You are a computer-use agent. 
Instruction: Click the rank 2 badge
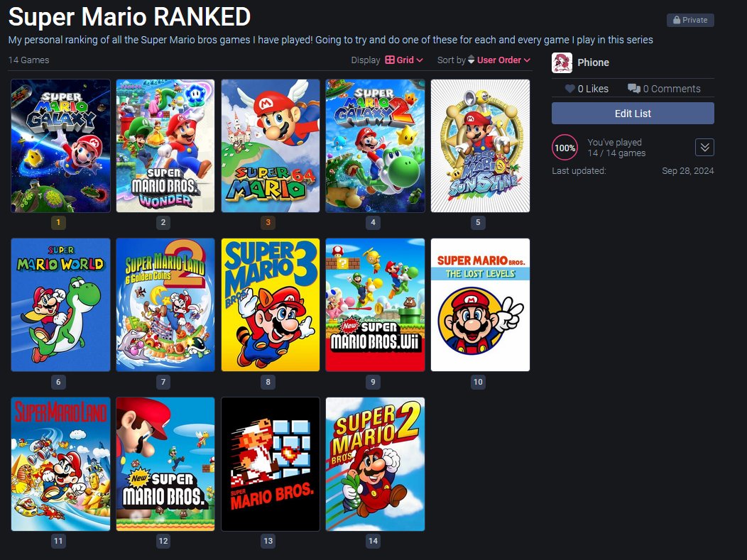[x=163, y=222]
